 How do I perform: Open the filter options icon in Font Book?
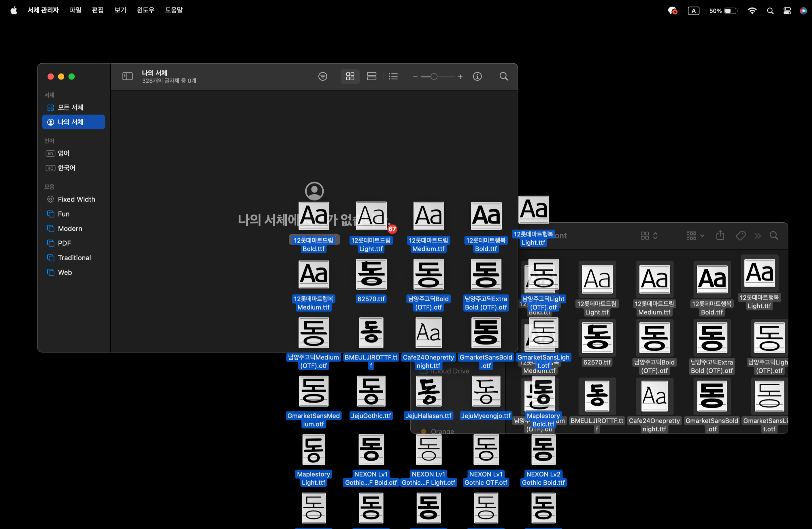tap(322, 76)
